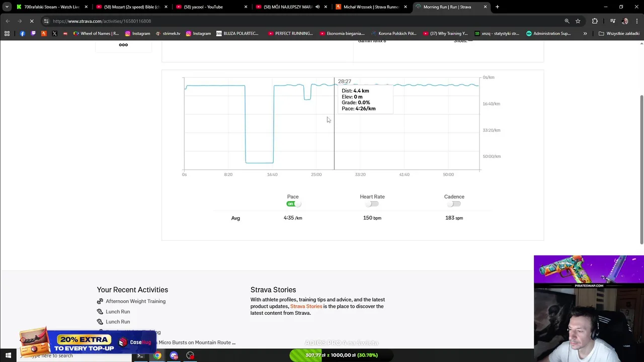Open the Twitch bookmark icon
Image resolution: width=644 pixels, height=362 pixels.
tap(33, 34)
